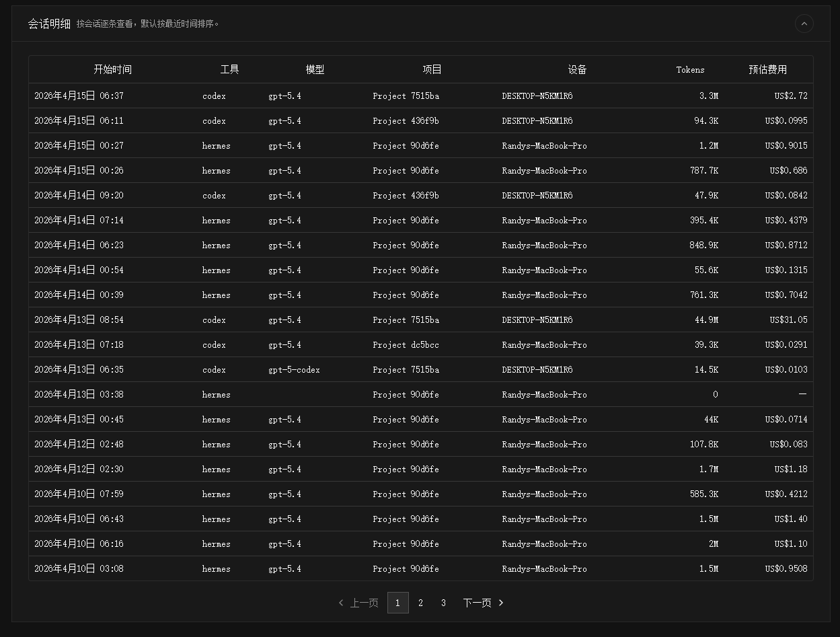Click the 55.6K tokens value
Image resolution: width=840 pixels, height=637 pixels.
706,270
